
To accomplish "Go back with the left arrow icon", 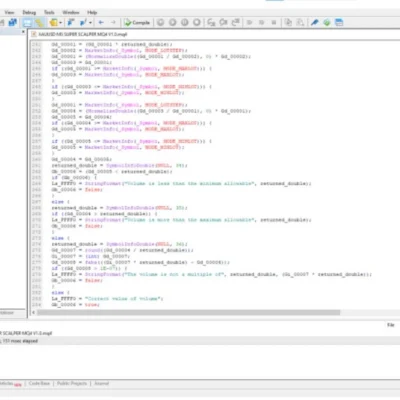I will (101, 22).
